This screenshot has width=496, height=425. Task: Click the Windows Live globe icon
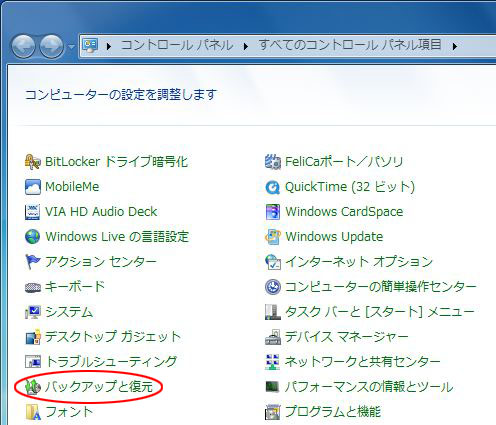[33, 237]
